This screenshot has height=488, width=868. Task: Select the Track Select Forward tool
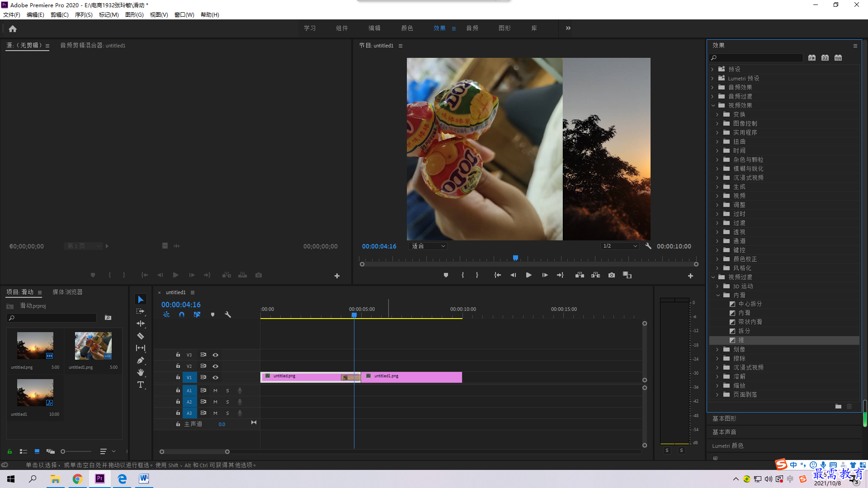(141, 311)
